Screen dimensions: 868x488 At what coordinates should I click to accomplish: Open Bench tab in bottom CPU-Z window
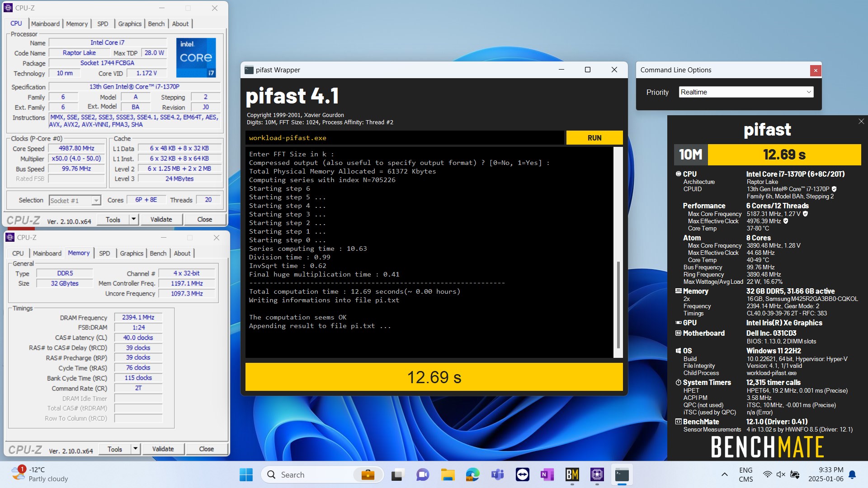pos(158,253)
